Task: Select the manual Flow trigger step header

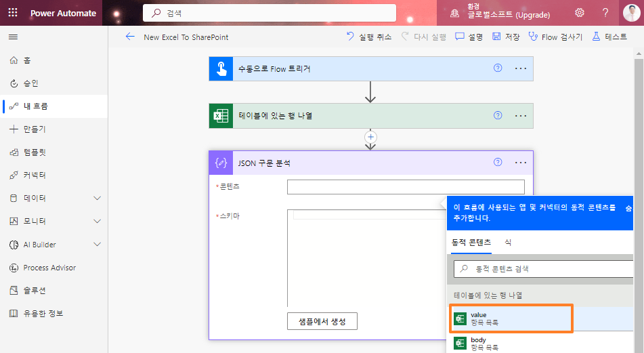Action: click(371, 68)
